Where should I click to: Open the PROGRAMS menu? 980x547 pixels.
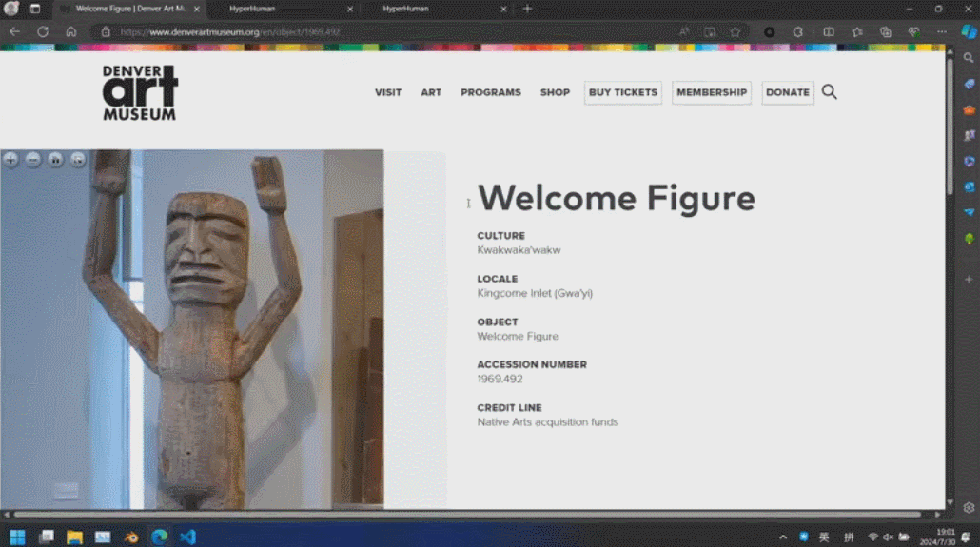(491, 92)
